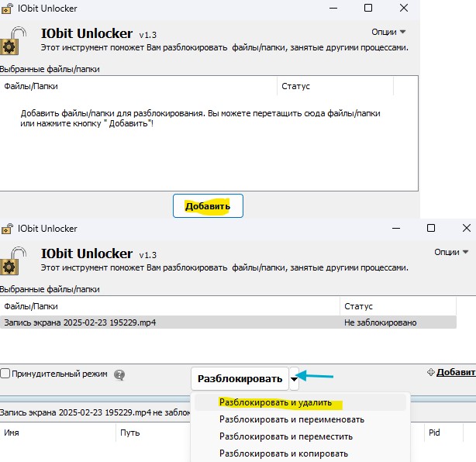Close the upper IObit Unlocker window
The width and height of the screenshot is (476, 462).
click(x=404, y=8)
